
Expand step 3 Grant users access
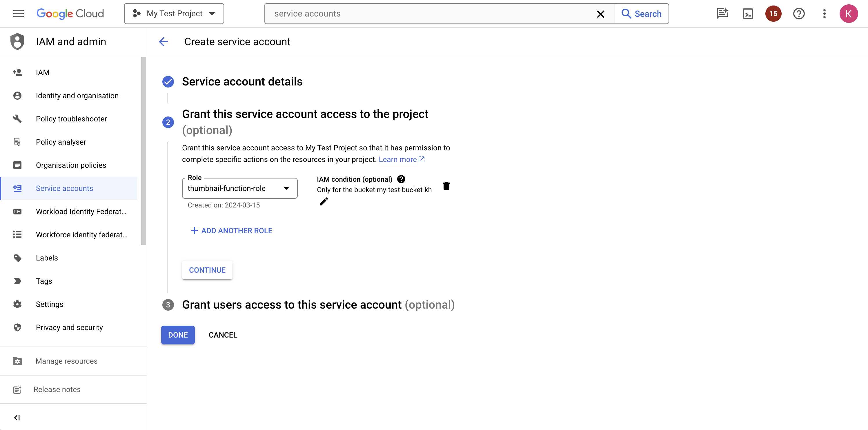291,305
